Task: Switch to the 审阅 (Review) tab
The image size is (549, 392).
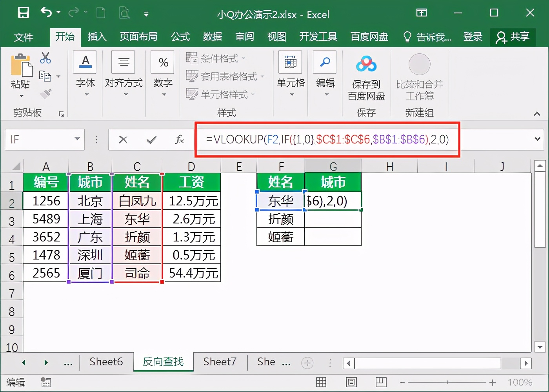Action: [245, 37]
